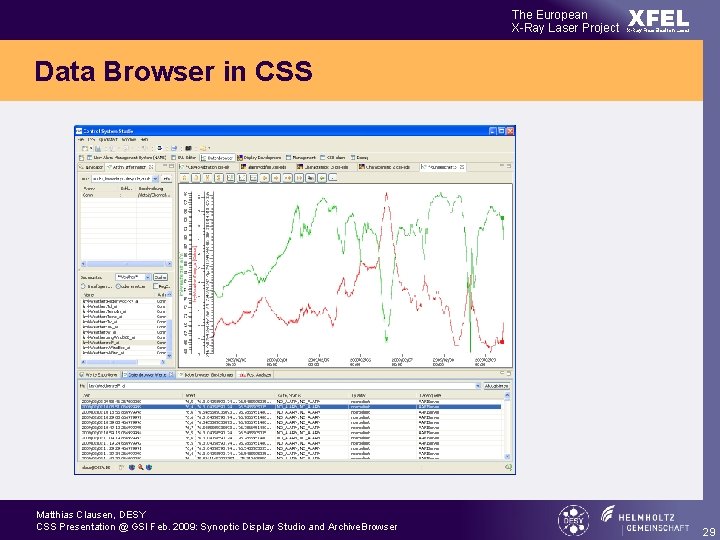This screenshot has width=720, height=540.
Task: Switch to the Debug perspective
Action: coord(360,158)
